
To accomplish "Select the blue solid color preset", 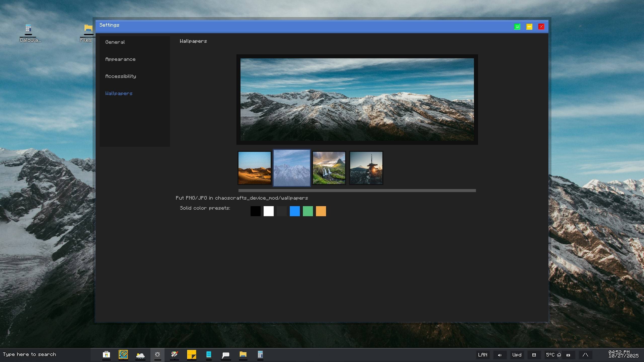I will pos(295,211).
